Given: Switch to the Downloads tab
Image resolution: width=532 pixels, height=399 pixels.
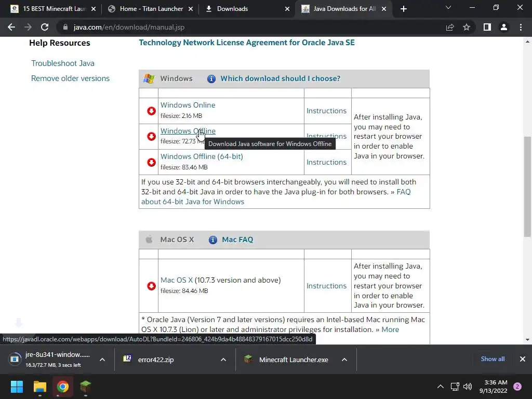Looking at the screenshot, I should coord(248,9).
